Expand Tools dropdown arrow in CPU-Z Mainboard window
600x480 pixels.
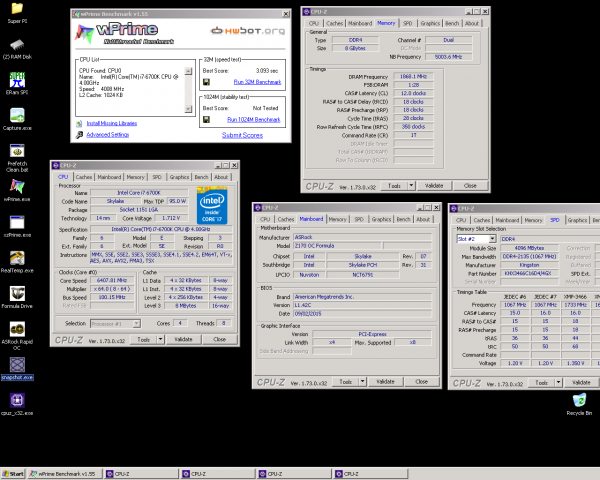tap(363, 382)
